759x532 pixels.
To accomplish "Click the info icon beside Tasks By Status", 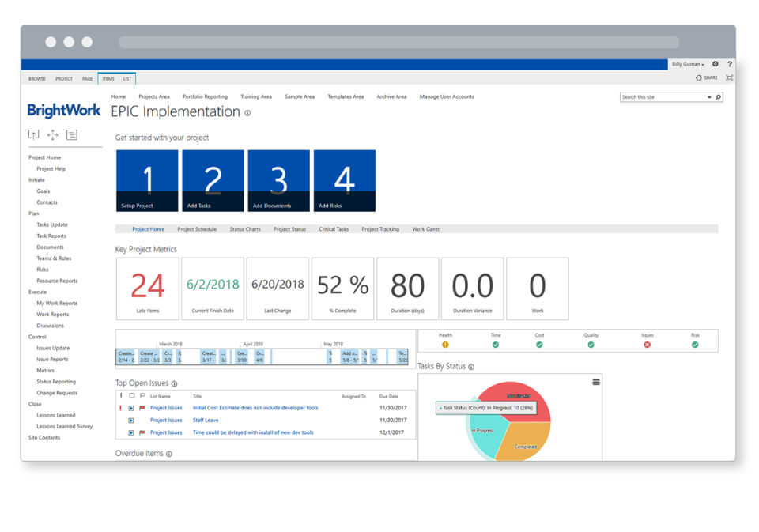I will (x=472, y=366).
